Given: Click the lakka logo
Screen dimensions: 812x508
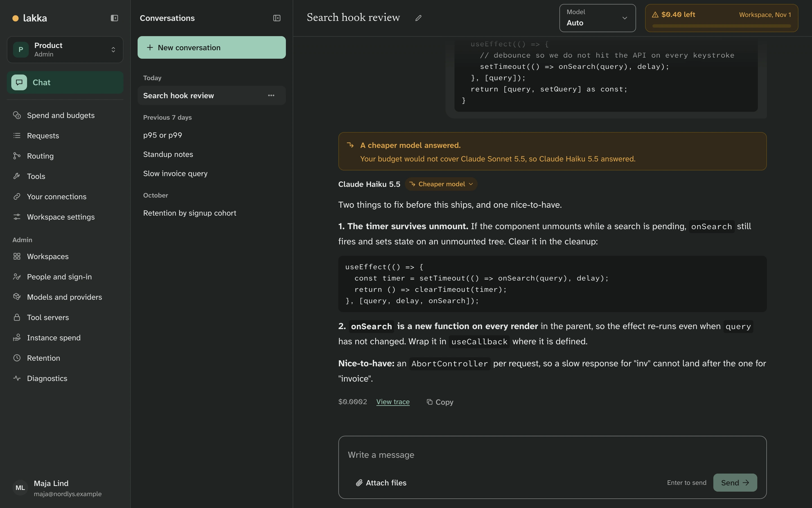Looking at the screenshot, I should 30,18.
